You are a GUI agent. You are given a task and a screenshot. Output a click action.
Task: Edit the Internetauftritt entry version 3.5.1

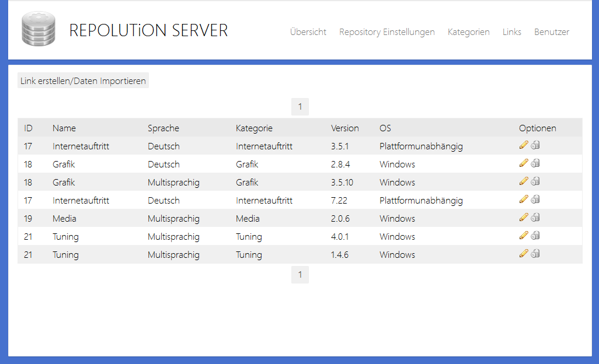click(524, 145)
